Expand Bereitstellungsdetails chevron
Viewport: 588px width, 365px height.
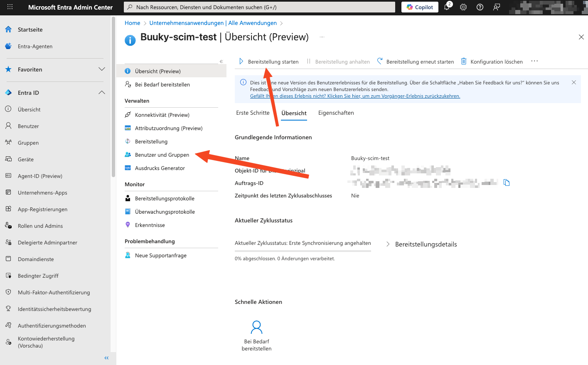tap(388, 244)
